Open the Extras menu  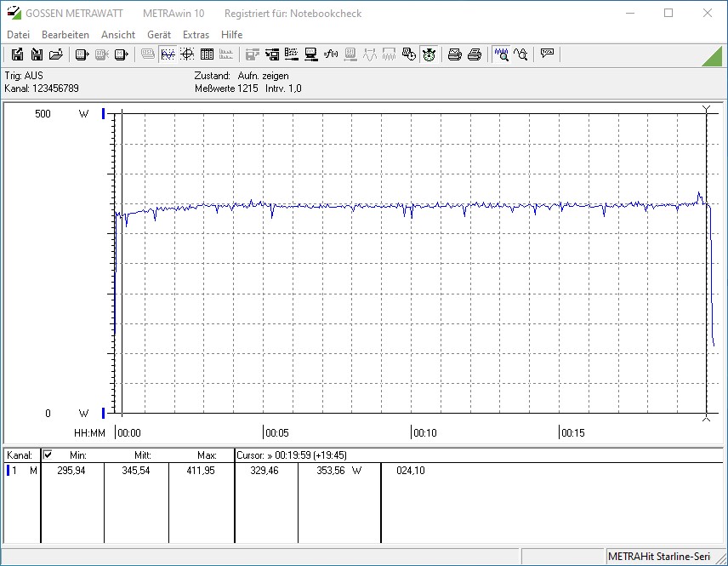pos(196,35)
